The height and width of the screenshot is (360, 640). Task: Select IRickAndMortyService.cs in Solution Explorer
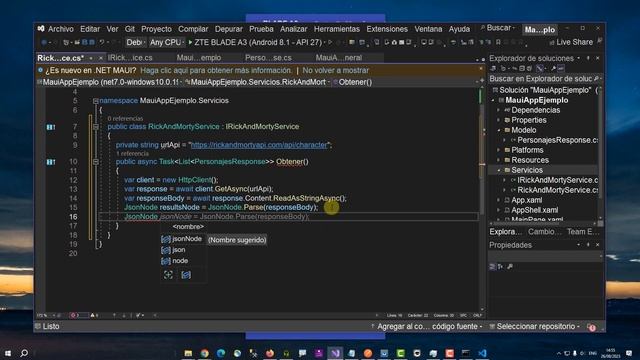pyautogui.click(x=557, y=180)
